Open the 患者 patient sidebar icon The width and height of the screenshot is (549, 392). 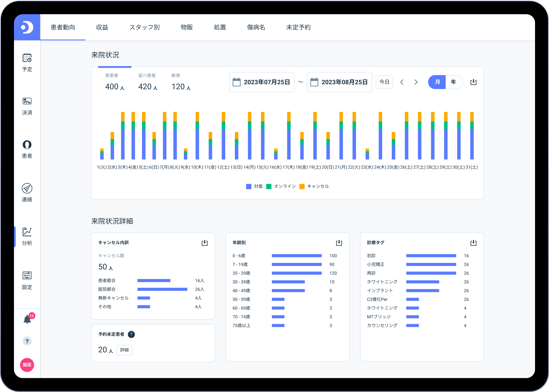point(27,145)
